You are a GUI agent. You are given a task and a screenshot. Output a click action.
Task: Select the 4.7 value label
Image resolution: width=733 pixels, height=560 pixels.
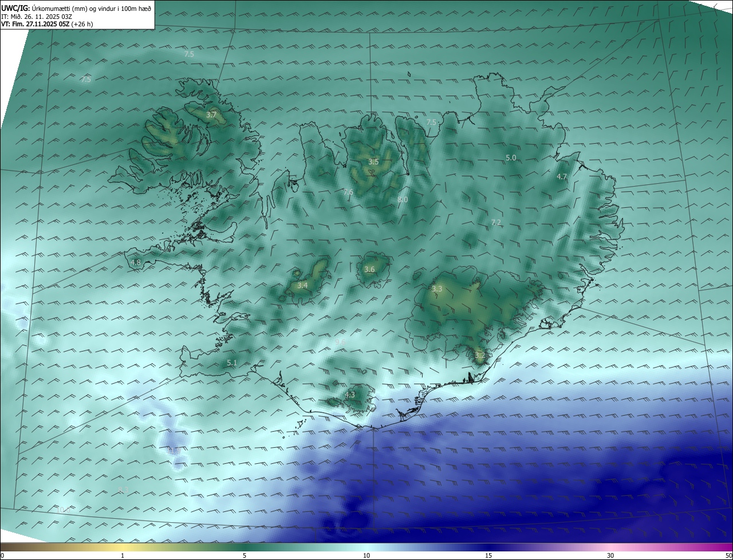point(562,177)
